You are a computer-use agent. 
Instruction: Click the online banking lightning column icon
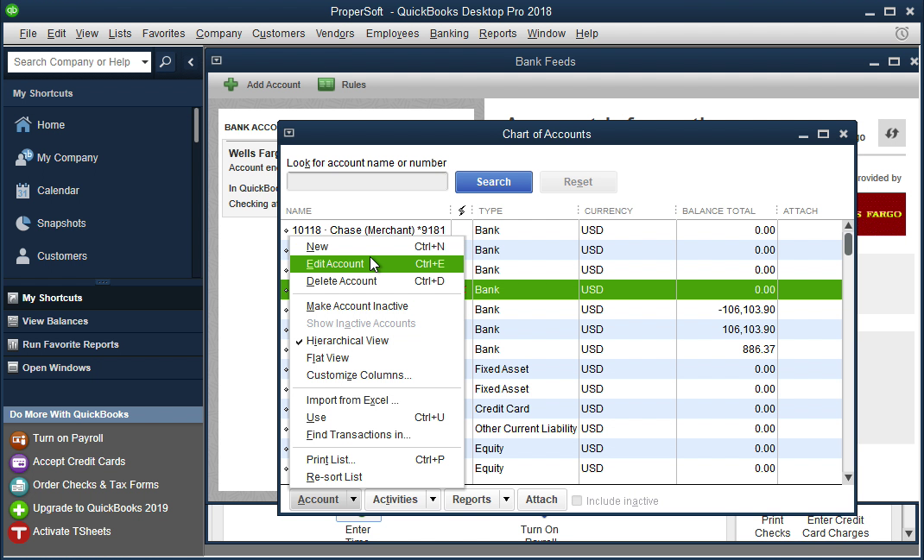click(x=461, y=211)
